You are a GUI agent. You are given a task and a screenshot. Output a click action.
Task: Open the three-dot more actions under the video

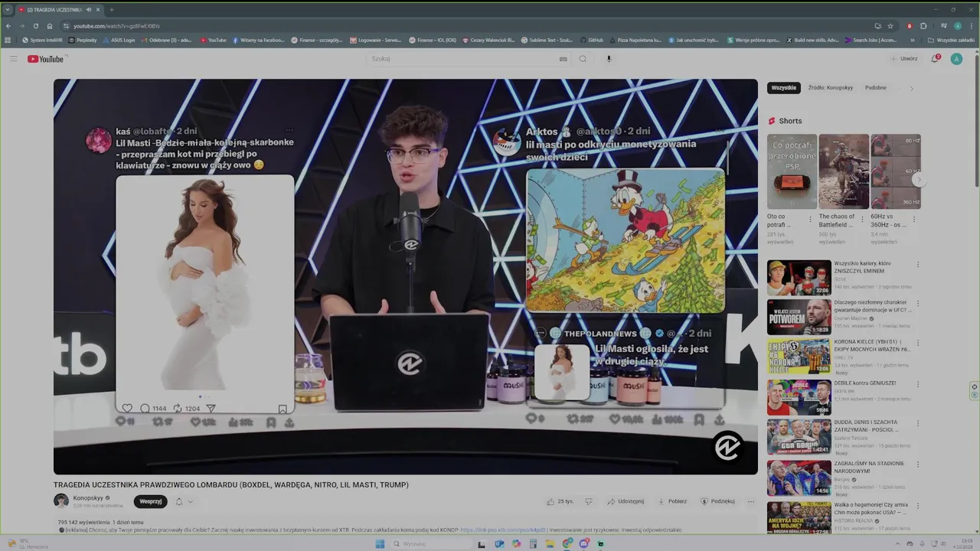coord(750,501)
